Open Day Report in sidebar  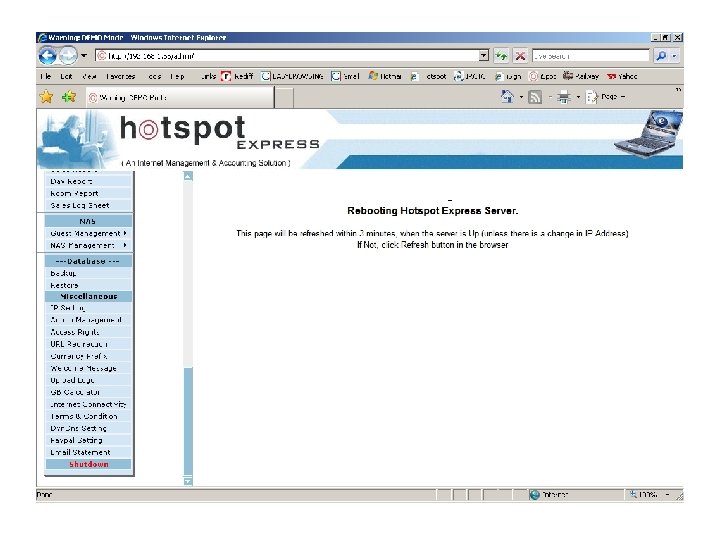tap(88, 181)
